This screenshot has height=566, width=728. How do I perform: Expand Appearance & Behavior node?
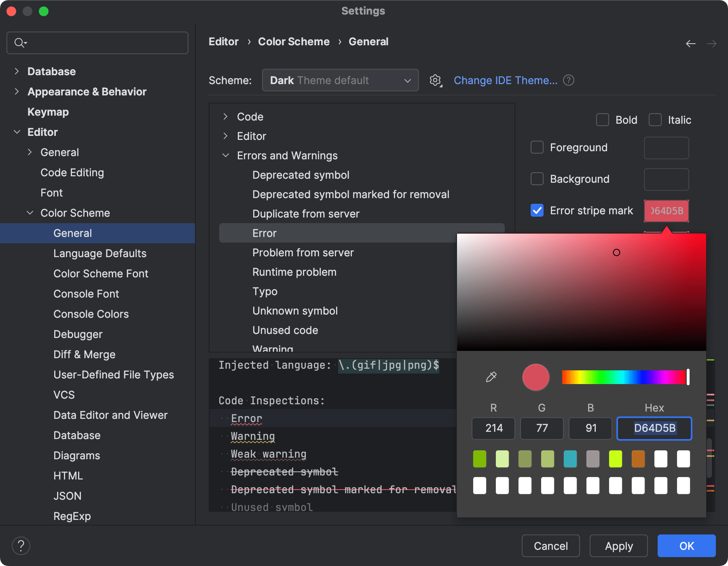(x=17, y=92)
